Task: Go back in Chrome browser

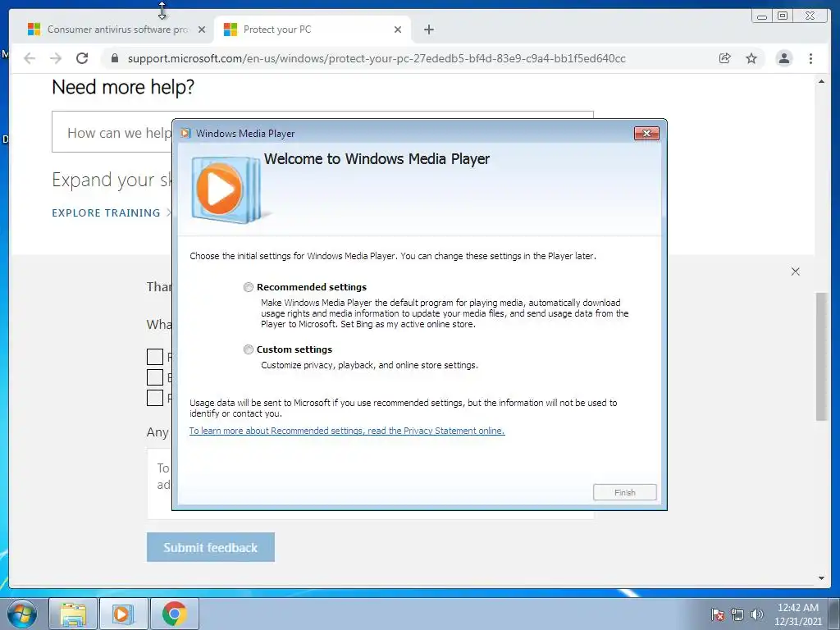Action: coord(30,58)
